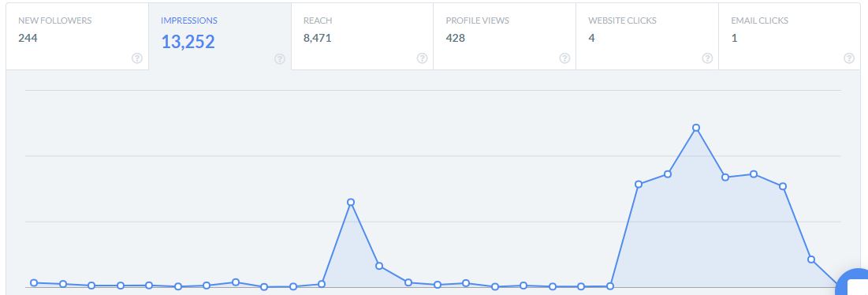Switch to the Reach tab
Screen dimensions: 868x295
362,36
